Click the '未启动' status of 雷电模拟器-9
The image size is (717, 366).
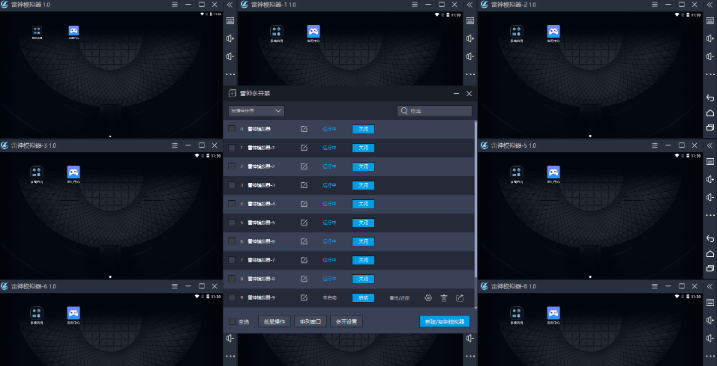tap(330, 298)
